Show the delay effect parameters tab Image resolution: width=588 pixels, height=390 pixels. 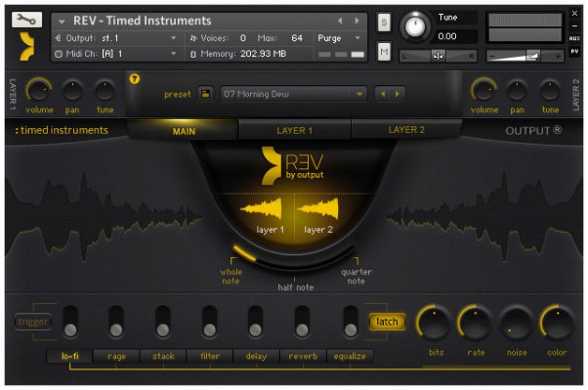[256, 356]
